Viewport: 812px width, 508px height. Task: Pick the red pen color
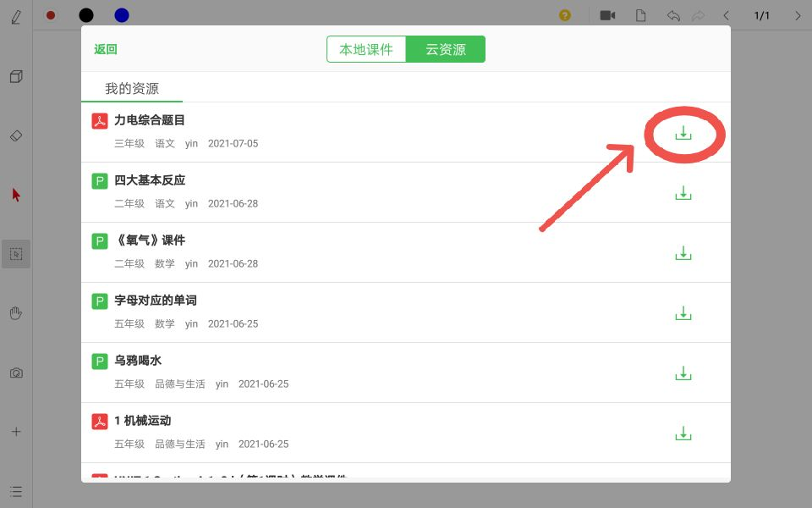tap(51, 15)
